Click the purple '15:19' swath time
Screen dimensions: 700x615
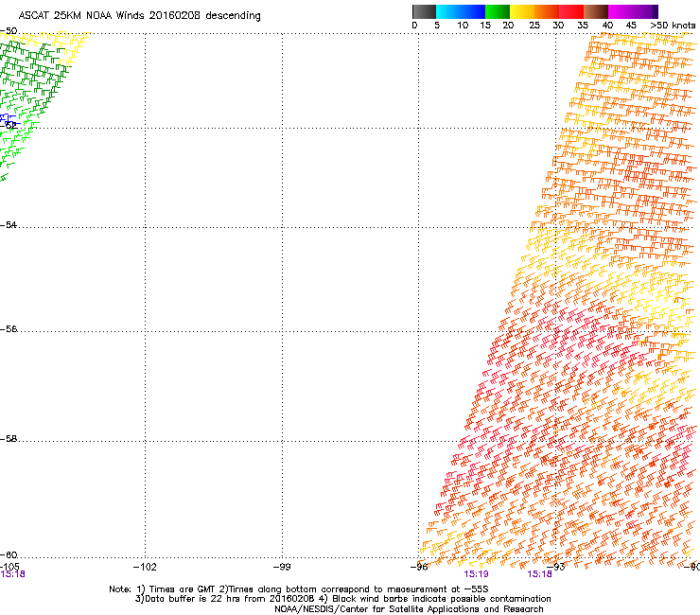pyautogui.click(x=476, y=574)
